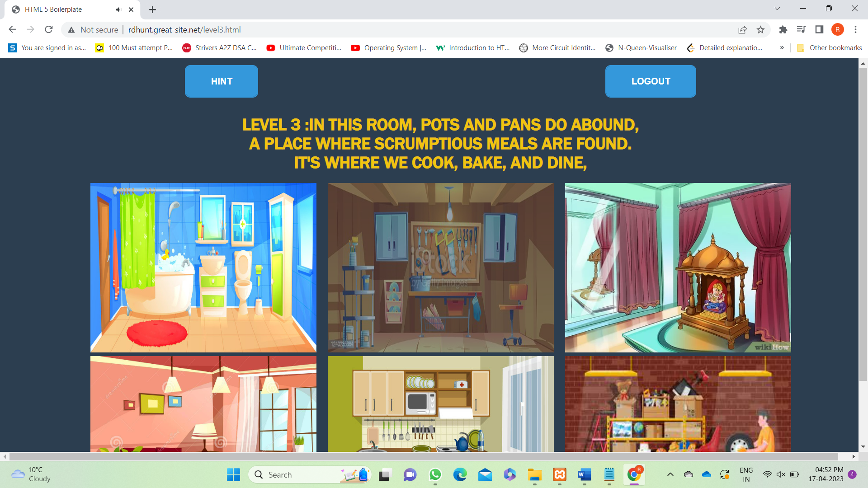Open the Notepad taskbar icon

(x=609, y=475)
